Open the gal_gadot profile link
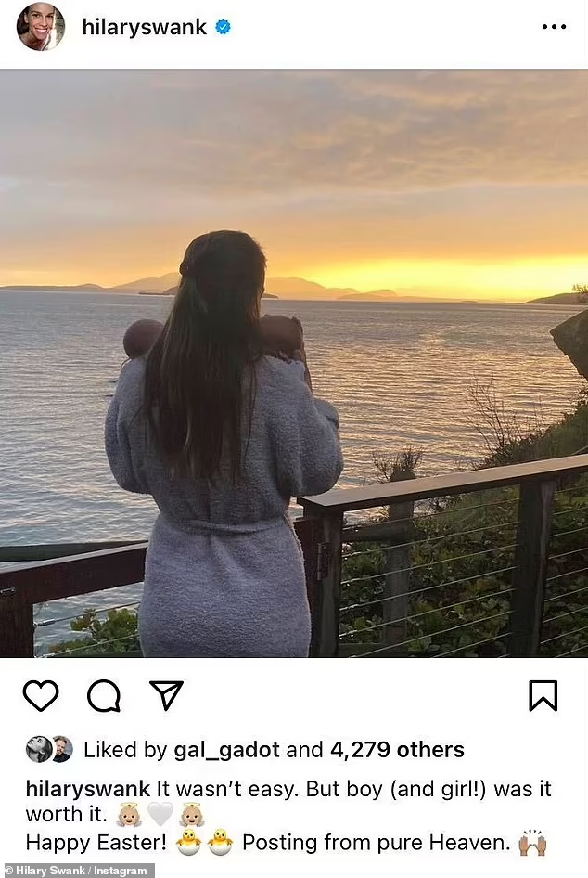The image size is (588, 878). (226, 750)
